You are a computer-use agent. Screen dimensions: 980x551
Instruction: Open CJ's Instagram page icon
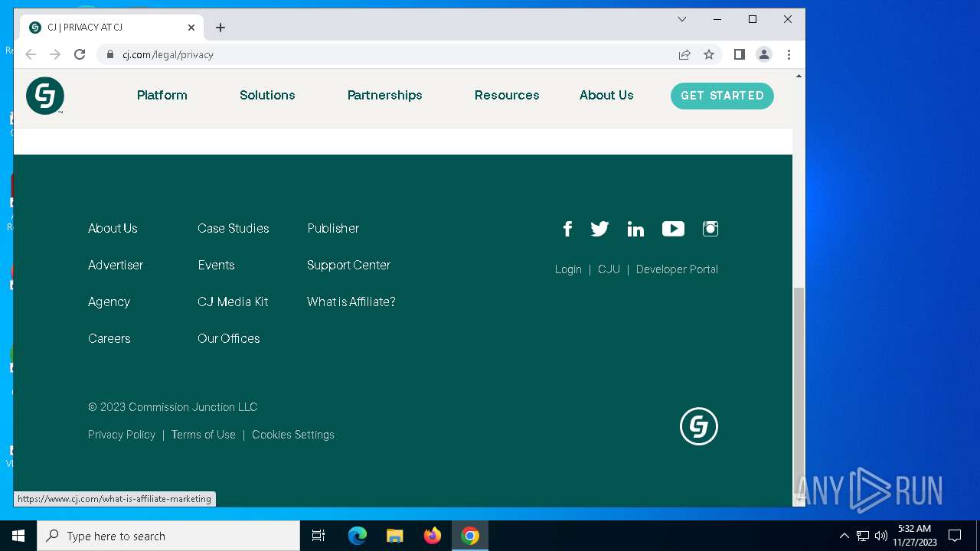coord(710,229)
